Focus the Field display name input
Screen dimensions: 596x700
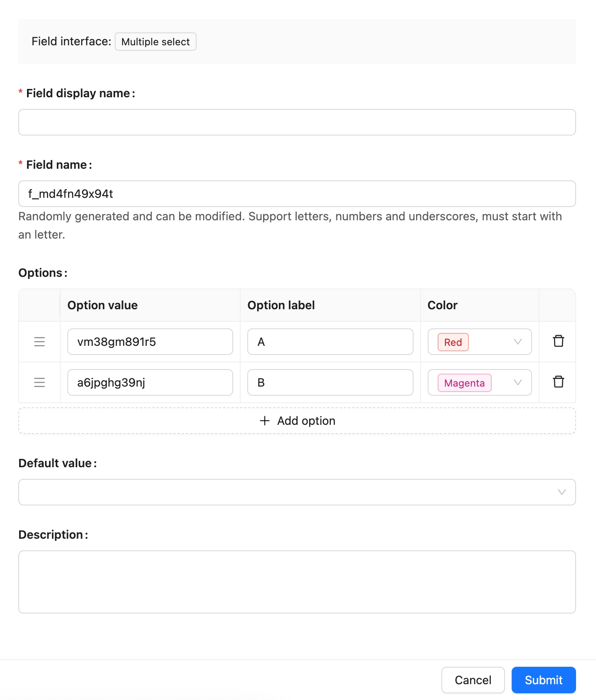[297, 122]
